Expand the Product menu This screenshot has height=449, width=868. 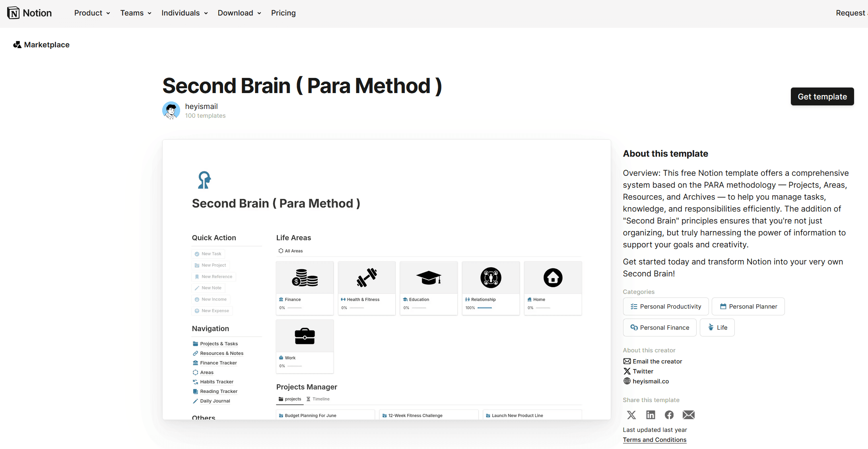92,13
